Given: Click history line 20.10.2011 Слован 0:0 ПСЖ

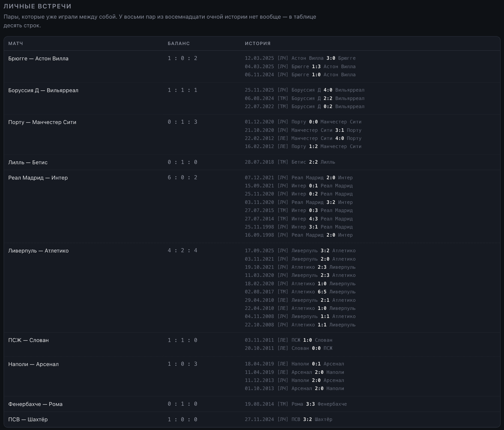Looking at the screenshot, I should pos(289,348).
